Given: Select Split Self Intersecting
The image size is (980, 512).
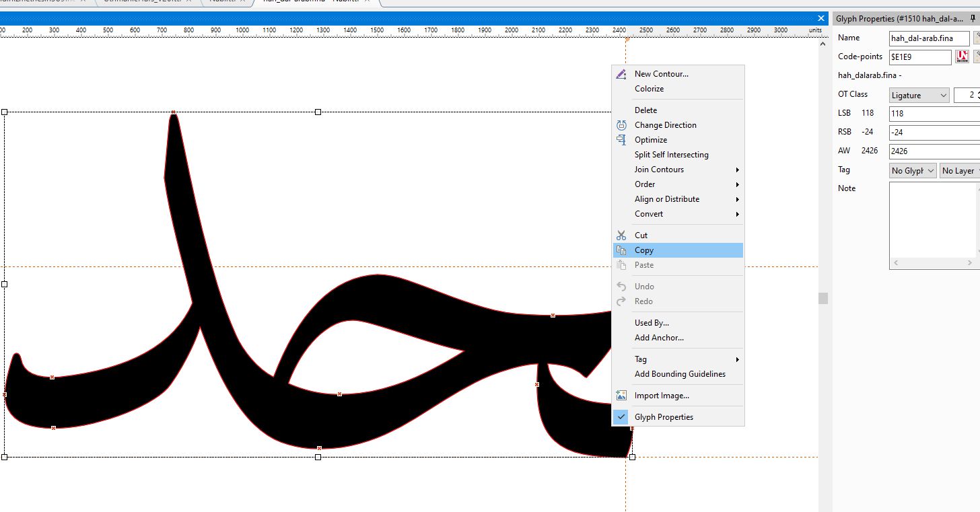Looking at the screenshot, I should [678, 155].
